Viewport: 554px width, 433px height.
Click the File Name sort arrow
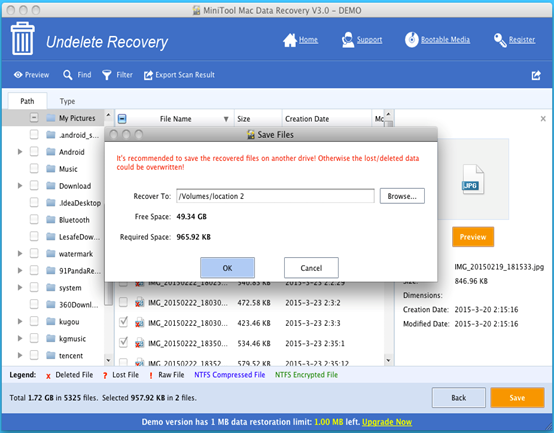pyautogui.click(x=226, y=119)
